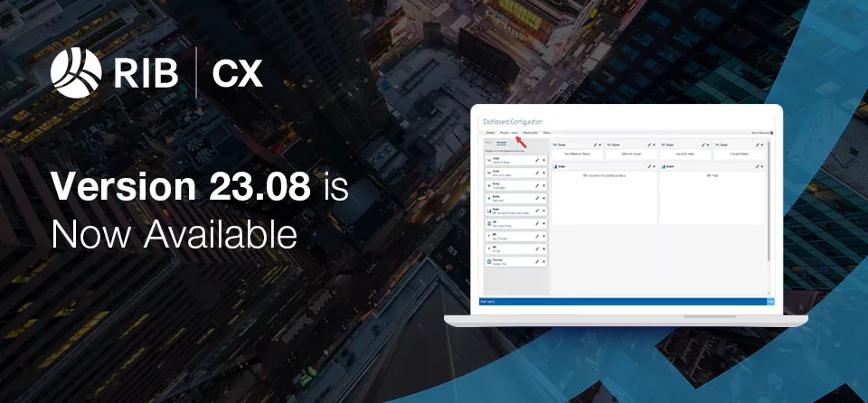Click the Dashboard Configuration heading
868x403 pixels.
coord(513,121)
